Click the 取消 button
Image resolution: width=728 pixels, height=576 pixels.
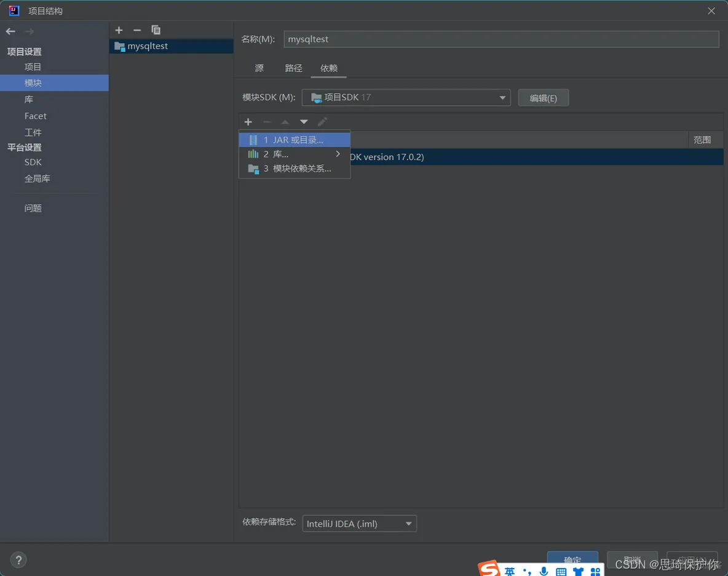point(632,560)
